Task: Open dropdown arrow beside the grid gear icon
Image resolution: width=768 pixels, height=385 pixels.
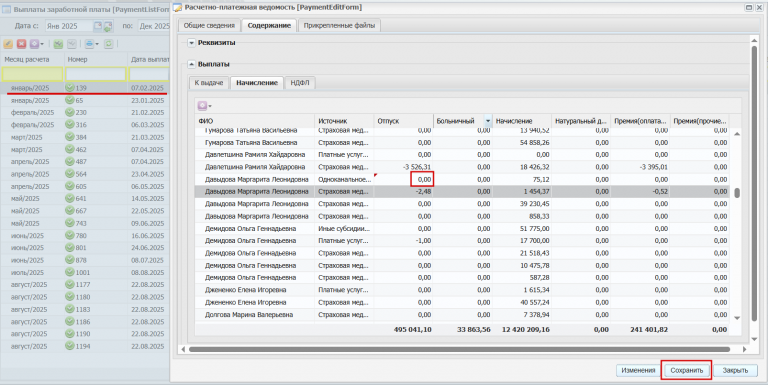Action: 210,106
